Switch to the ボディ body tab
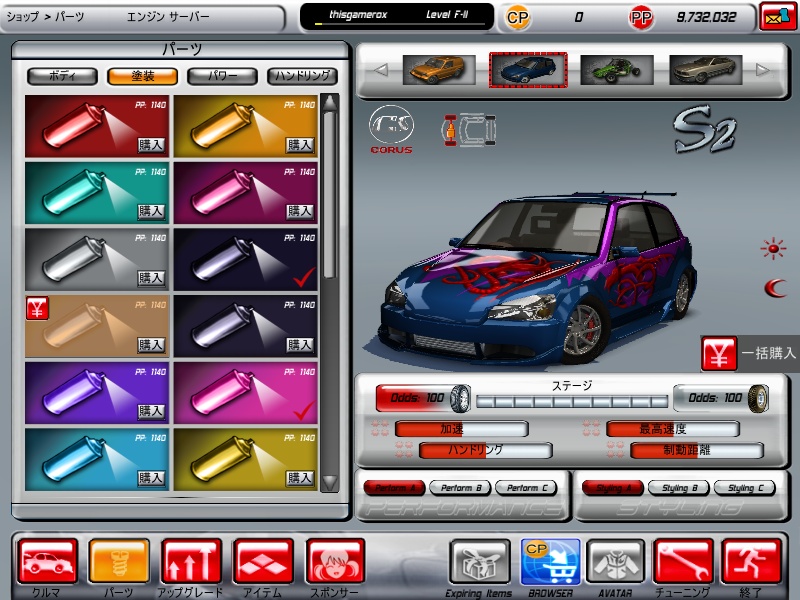Image resolution: width=800 pixels, height=600 pixels. [62, 75]
